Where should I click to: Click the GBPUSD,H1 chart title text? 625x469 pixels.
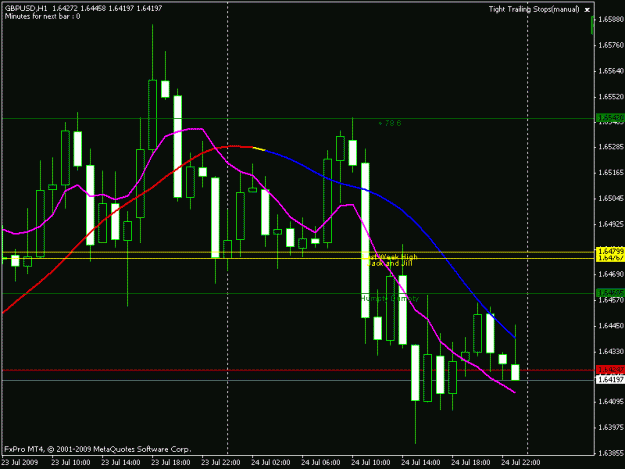click(26, 8)
